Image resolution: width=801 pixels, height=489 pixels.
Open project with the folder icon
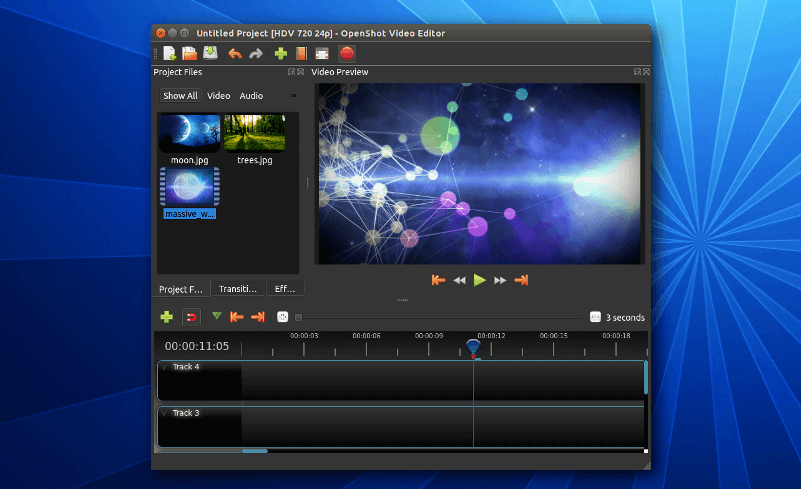pyautogui.click(x=190, y=54)
